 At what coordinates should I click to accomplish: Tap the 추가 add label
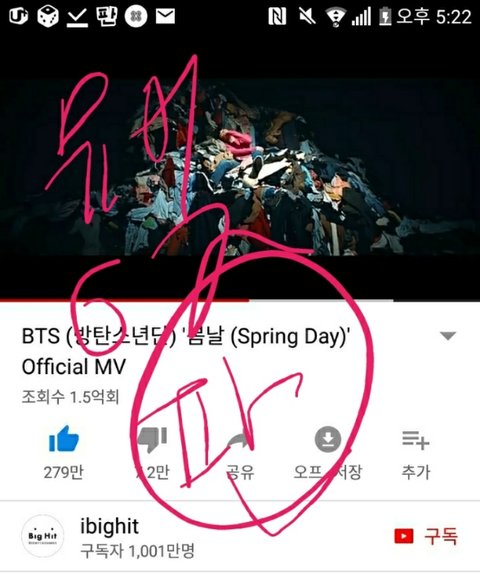point(416,472)
